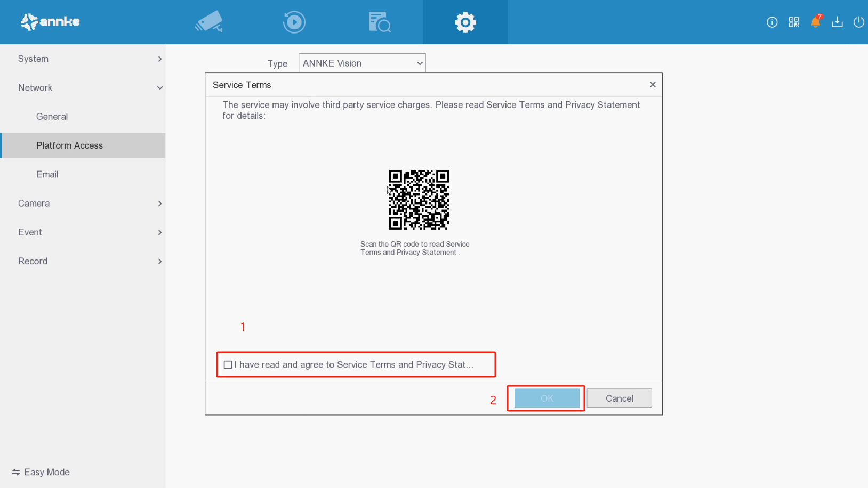Image resolution: width=868 pixels, height=488 pixels.
Task: Collapse the Network menu chevron
Action: [x=159, y=88]
